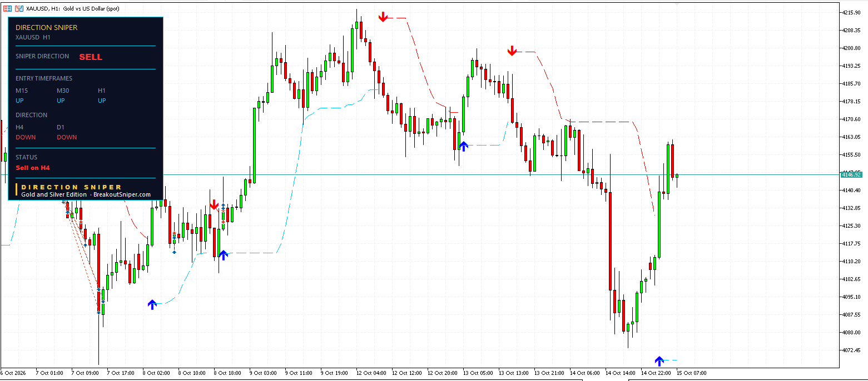Click the XAUUSD H1 subtitle in the panel
Image resolution: width=868 pixels, height=381 pixels.
[x=33, y=37]
